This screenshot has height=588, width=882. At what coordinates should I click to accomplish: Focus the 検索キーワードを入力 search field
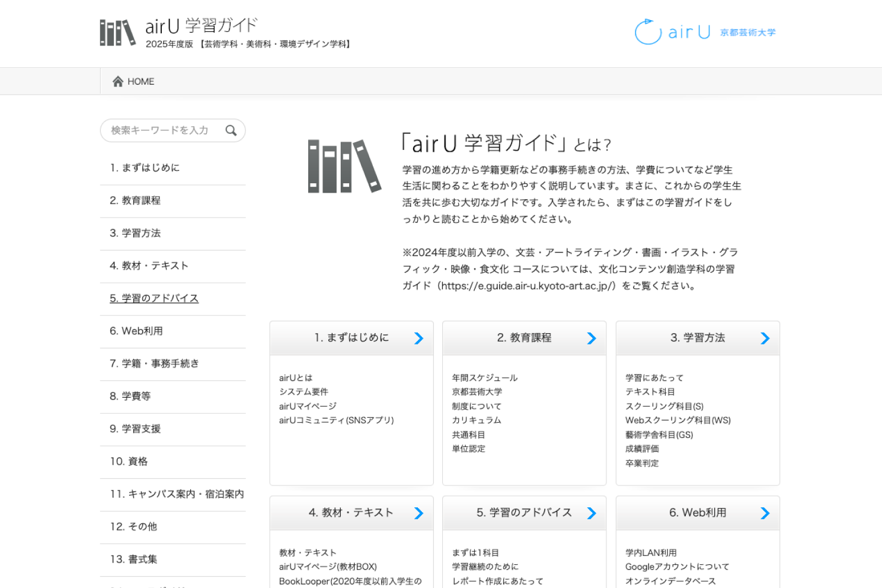pos(172,130)
